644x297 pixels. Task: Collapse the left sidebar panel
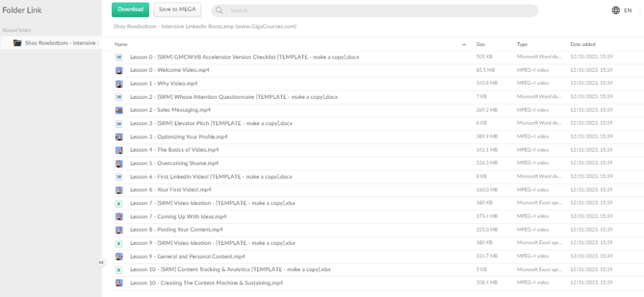pyautogui.click(x=101, y=262)
